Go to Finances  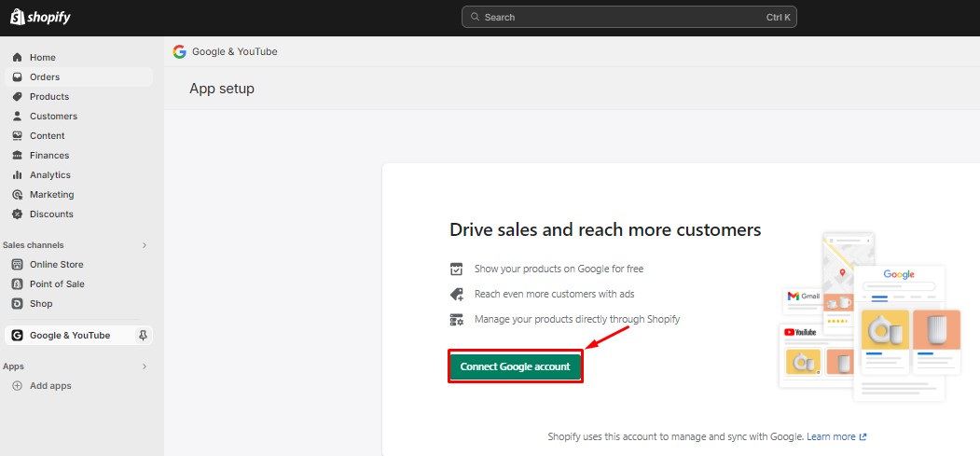[x=78, y=156]
